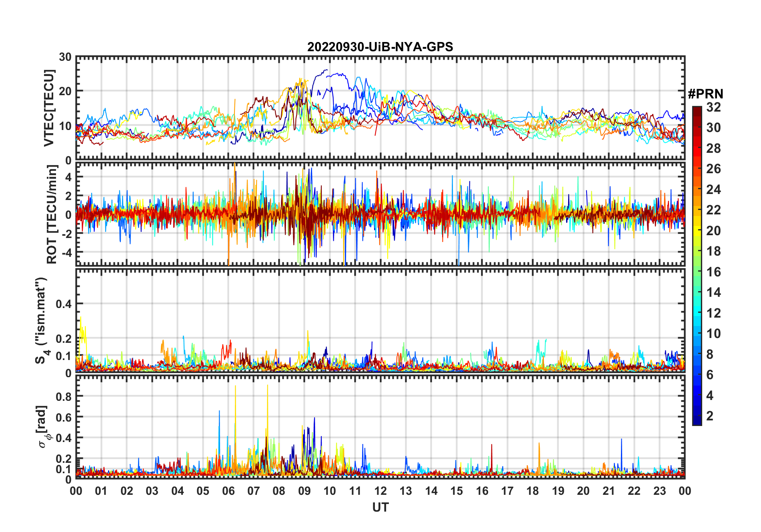Image resolution: width=761 pixels, height=532 pixels.
Task: Click VTEC axis tick label 20
Action: pos(65,92)
